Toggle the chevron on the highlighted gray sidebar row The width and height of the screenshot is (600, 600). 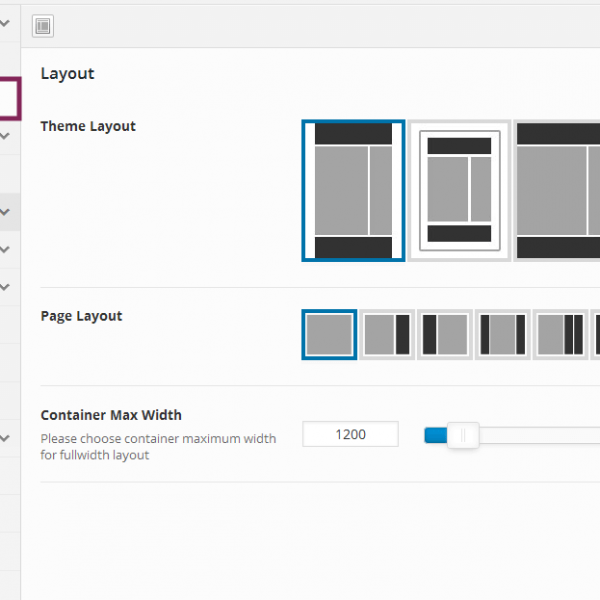5,212
